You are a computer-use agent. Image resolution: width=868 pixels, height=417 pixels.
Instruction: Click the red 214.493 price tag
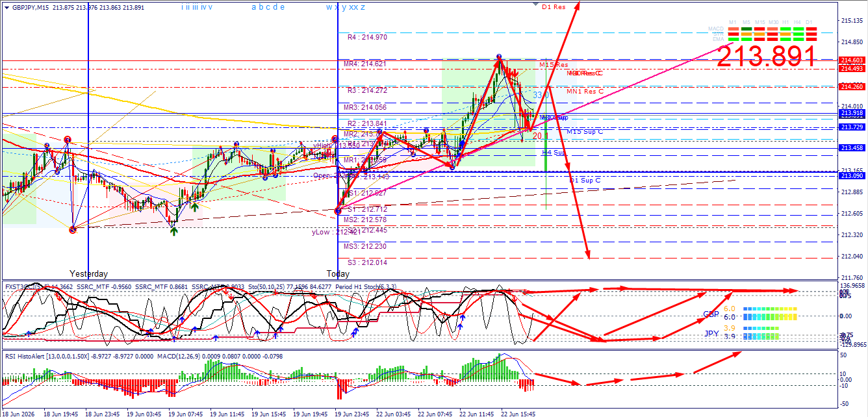[851, 69]
